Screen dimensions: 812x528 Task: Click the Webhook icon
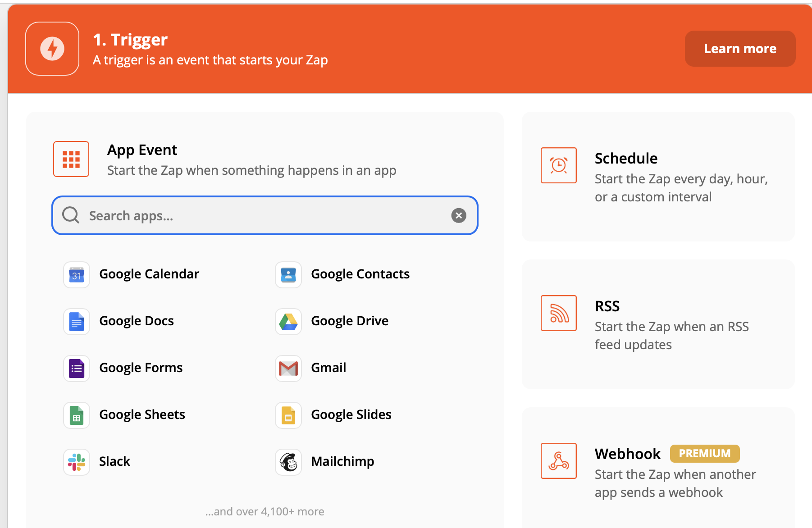(559, 461)
